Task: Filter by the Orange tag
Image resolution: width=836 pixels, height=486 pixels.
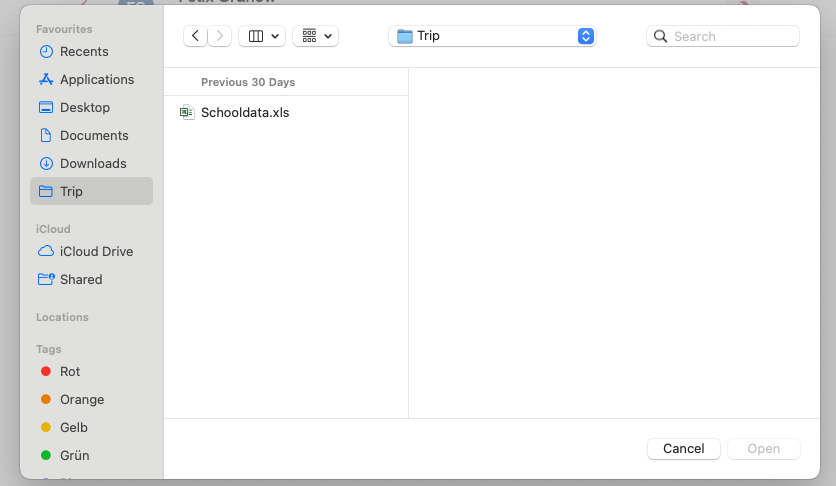Action: pyautogui.click(x=81, y=399)
